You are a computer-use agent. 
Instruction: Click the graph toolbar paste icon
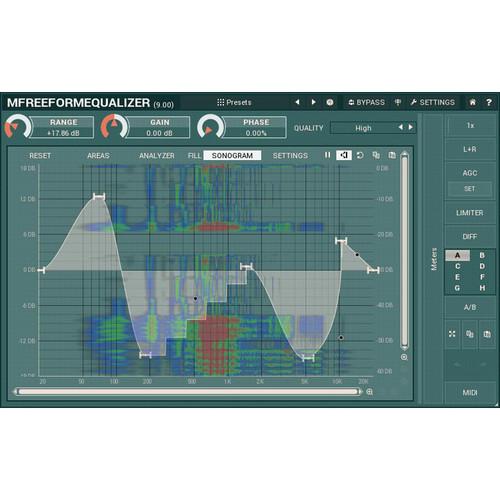click(392, 155)
